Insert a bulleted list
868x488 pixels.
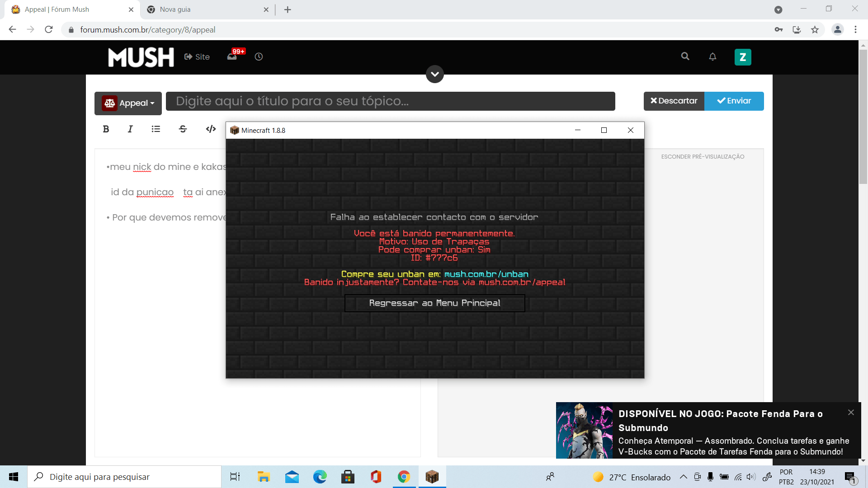click(x=156, y=129)
